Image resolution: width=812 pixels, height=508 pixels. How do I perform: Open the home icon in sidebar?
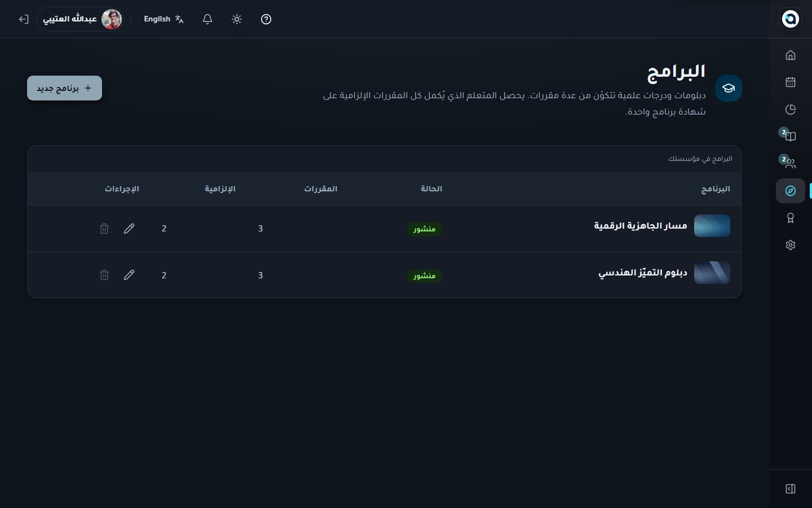[791, 55]
